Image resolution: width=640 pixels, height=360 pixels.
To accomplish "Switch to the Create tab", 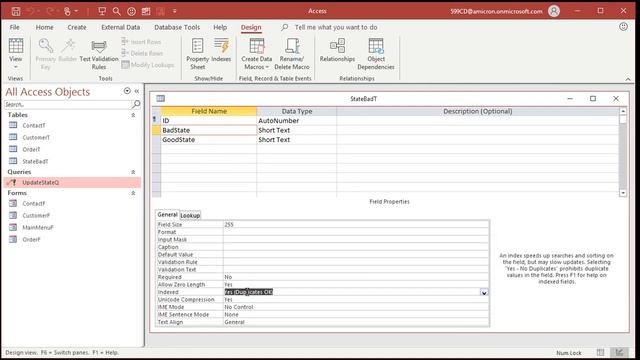I will pyautogui.click(x=77, y=27).
